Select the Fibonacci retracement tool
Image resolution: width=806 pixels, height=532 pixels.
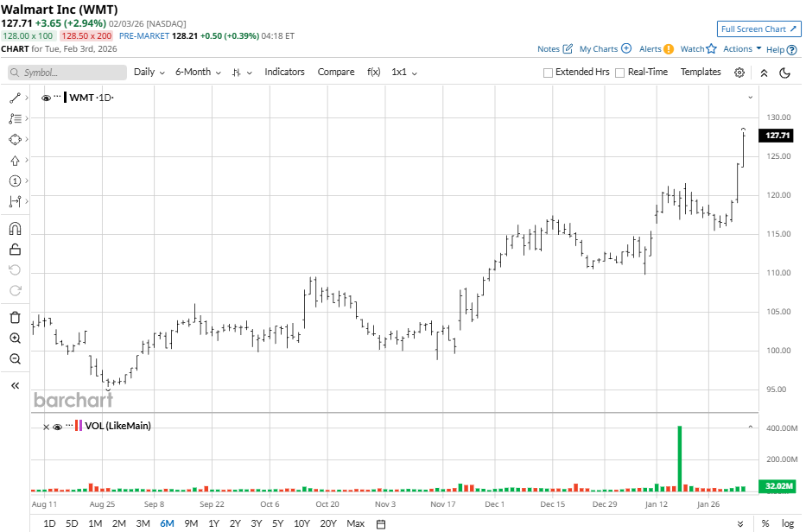15,118
